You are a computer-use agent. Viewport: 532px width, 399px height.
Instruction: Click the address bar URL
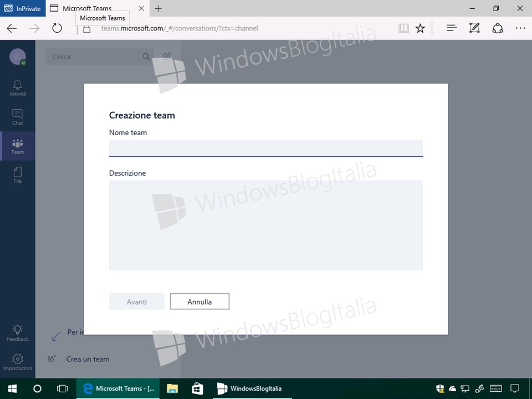click(x=180, y=28)
